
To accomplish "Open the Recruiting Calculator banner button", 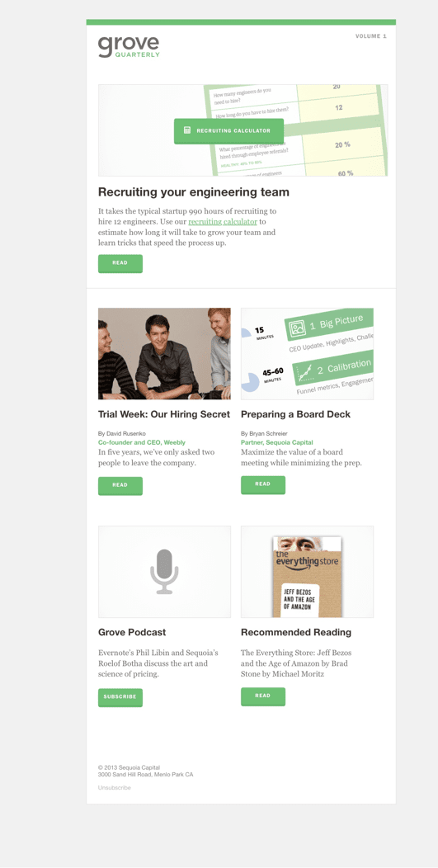I will click(x=228, y=131).
